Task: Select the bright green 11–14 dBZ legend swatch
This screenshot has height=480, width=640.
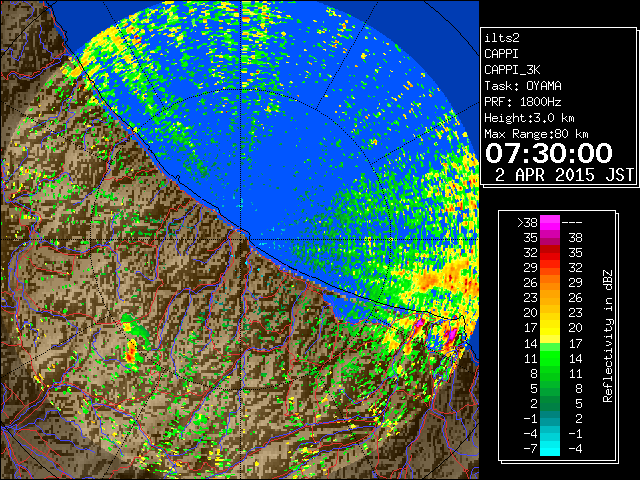Action: pos(550,358)
